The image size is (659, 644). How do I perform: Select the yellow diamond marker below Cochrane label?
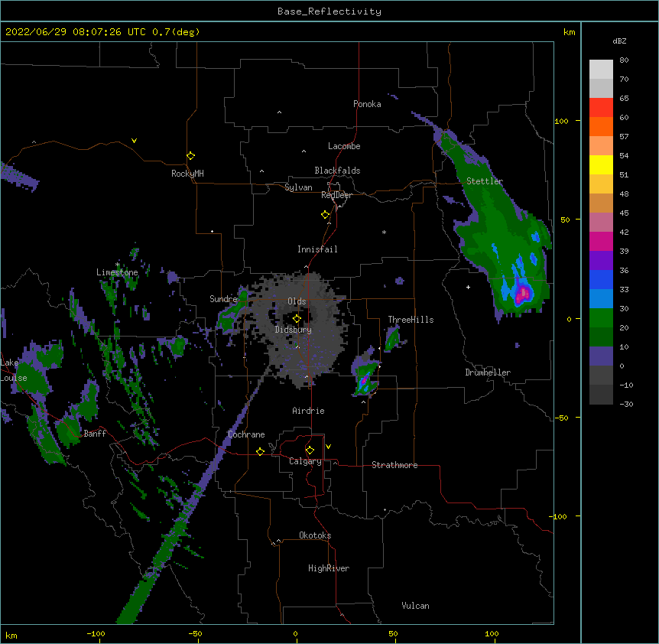260,451
